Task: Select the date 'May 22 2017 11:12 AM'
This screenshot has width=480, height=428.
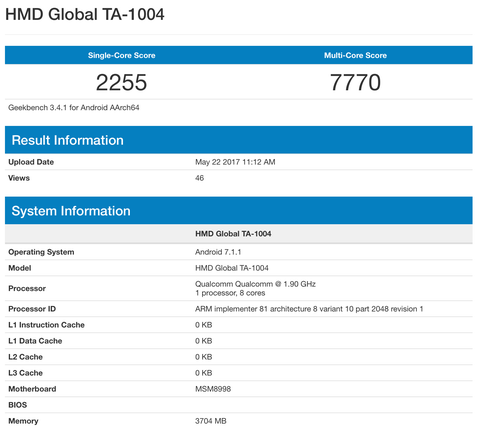Action: 235,162
